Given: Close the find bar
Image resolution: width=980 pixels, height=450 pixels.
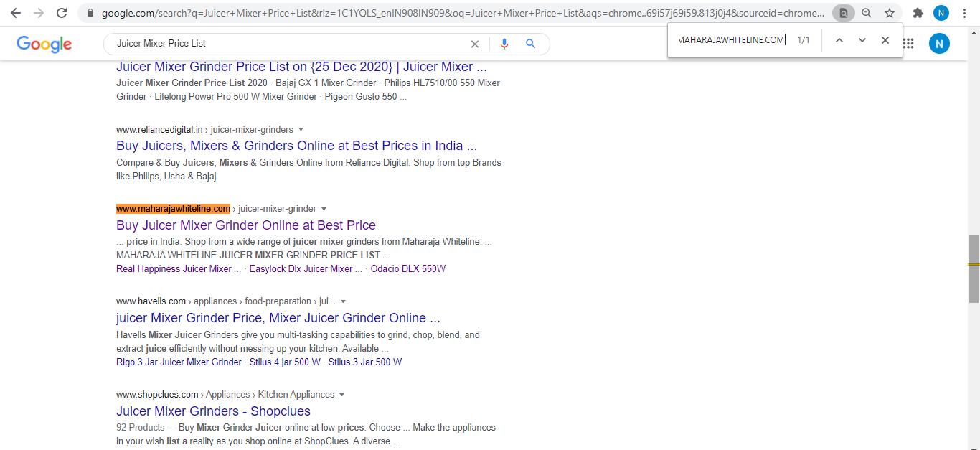Looking at the screenshot, I should coord(885,40).
